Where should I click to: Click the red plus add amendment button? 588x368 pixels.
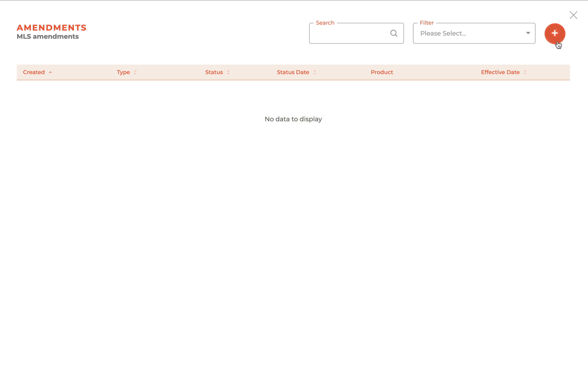pyautogui.click(x=555, y=34)
